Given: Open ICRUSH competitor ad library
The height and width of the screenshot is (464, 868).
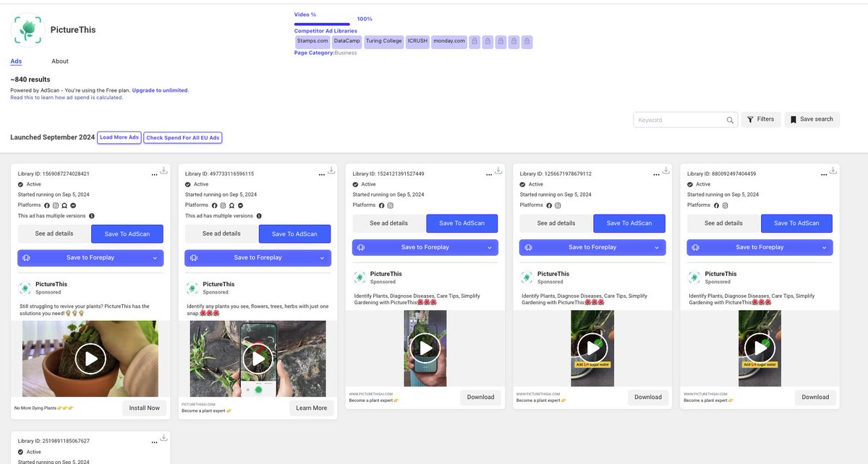Looking at the screenshot, I should coord(417,42).
